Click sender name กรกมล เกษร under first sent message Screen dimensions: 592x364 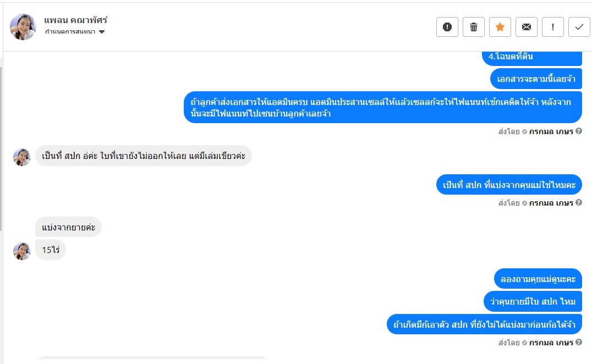(x=551, y=131)
